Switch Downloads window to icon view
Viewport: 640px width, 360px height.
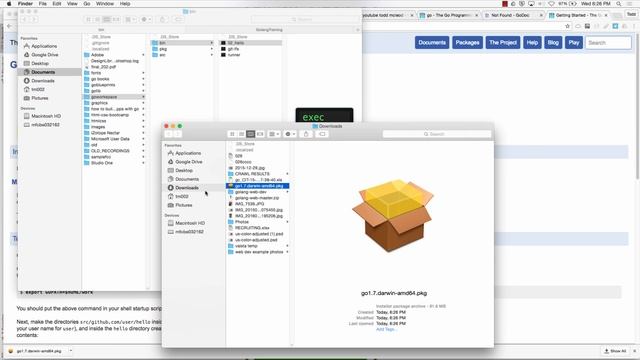[x=232, y=134]
